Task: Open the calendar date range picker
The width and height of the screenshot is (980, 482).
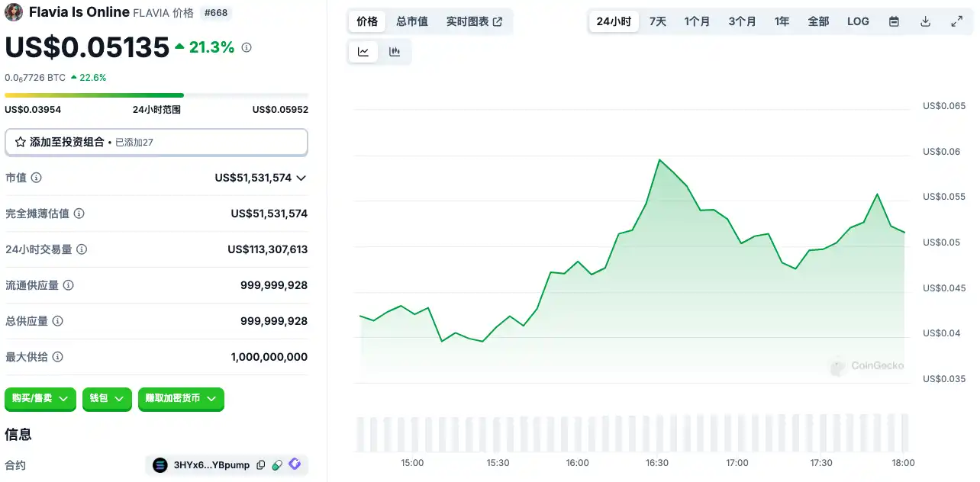Action: click(x=894, y=21)
